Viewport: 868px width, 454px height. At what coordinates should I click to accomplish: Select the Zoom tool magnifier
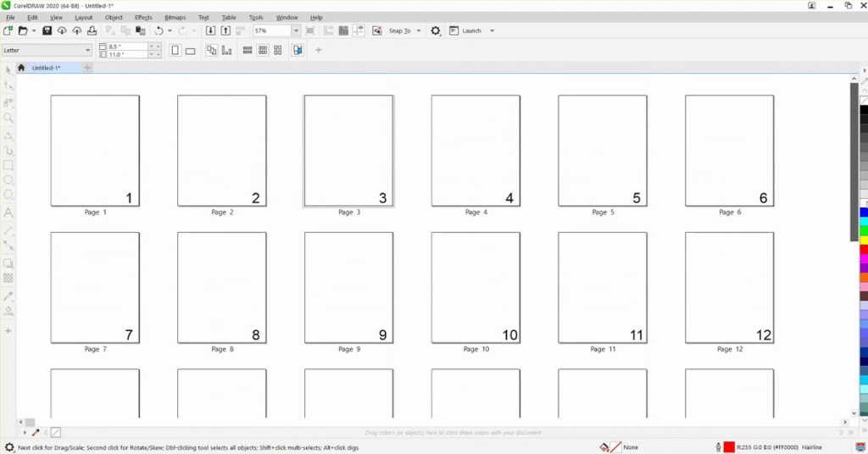pos(8,118)
